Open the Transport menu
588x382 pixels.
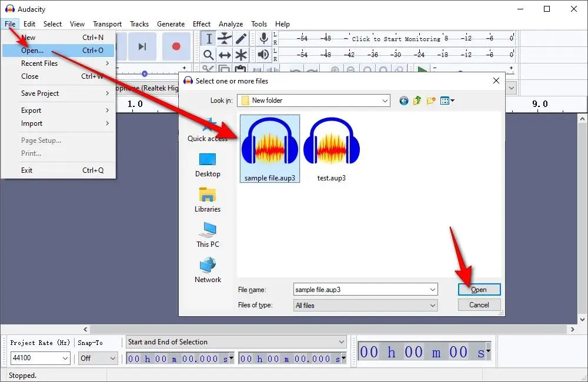pos(107,24)
